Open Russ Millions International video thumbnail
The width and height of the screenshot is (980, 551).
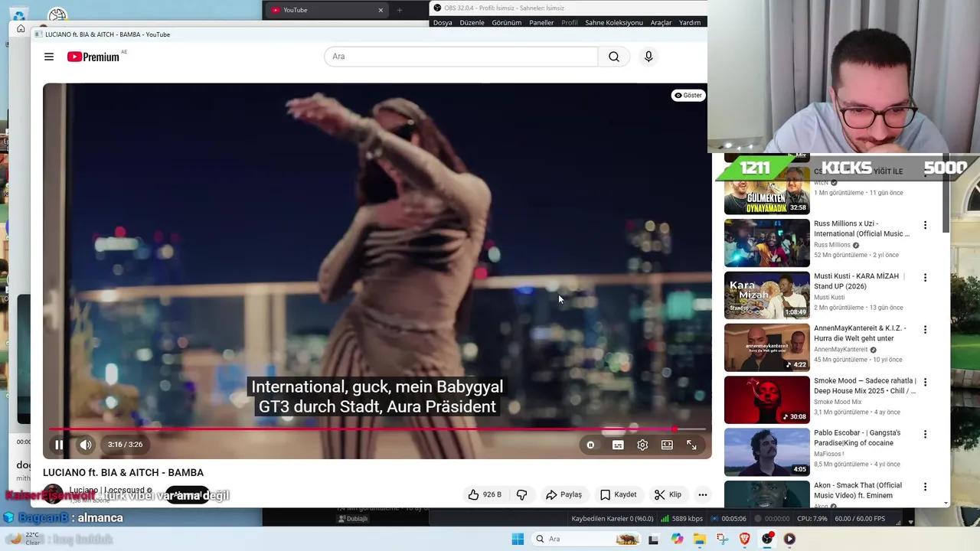point(767,243)
